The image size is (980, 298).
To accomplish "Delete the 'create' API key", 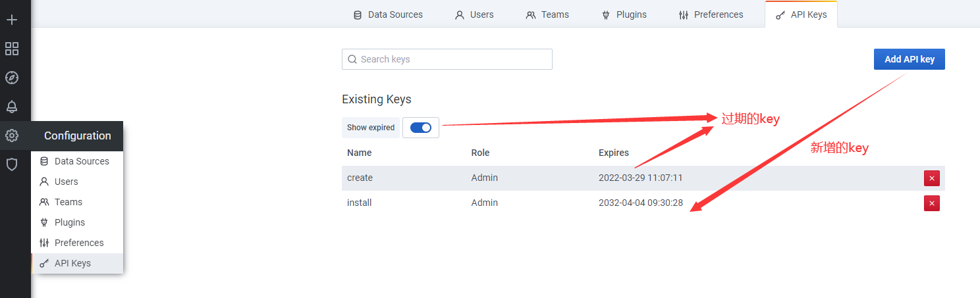I will 931,178.
